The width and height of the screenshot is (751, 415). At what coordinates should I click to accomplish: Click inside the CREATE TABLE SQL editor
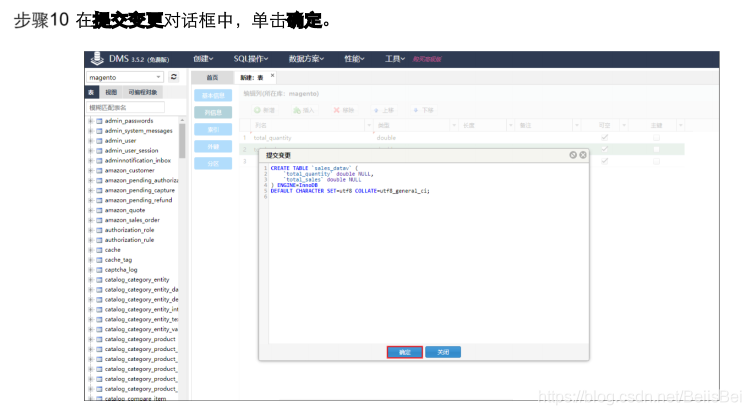point(428,254)
